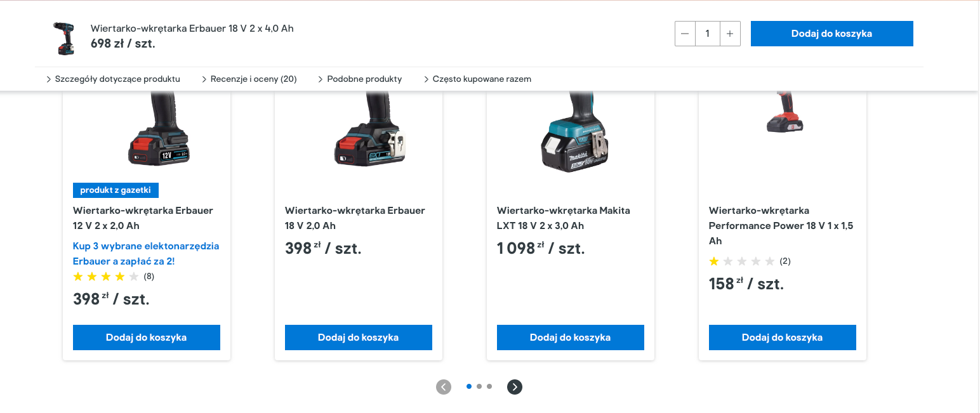Go to Często kupowane razem section
Image resolution: width=980 pixels, height=413 pixels.
coord(477,79)
